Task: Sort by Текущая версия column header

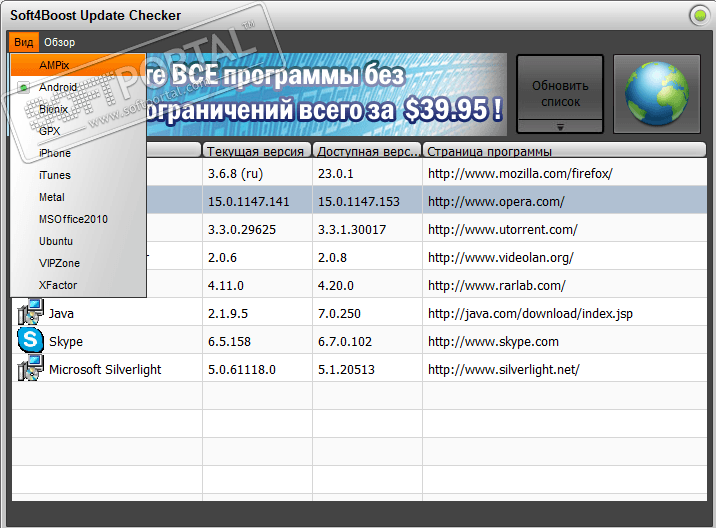Action: (257, 151)
